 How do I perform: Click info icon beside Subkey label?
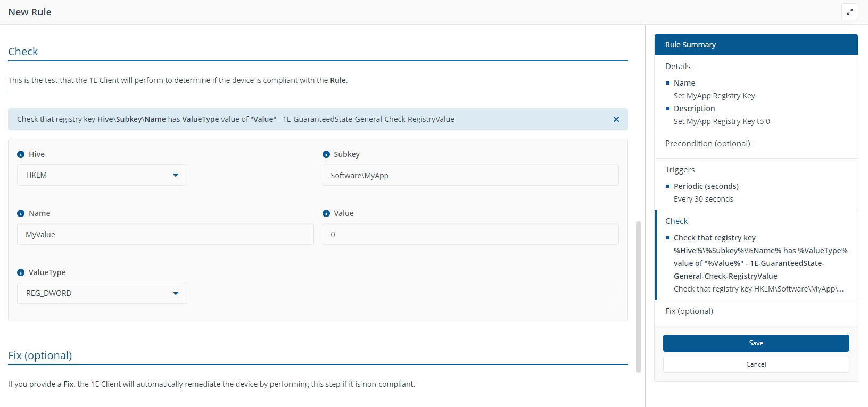click(x=326, y=154)
